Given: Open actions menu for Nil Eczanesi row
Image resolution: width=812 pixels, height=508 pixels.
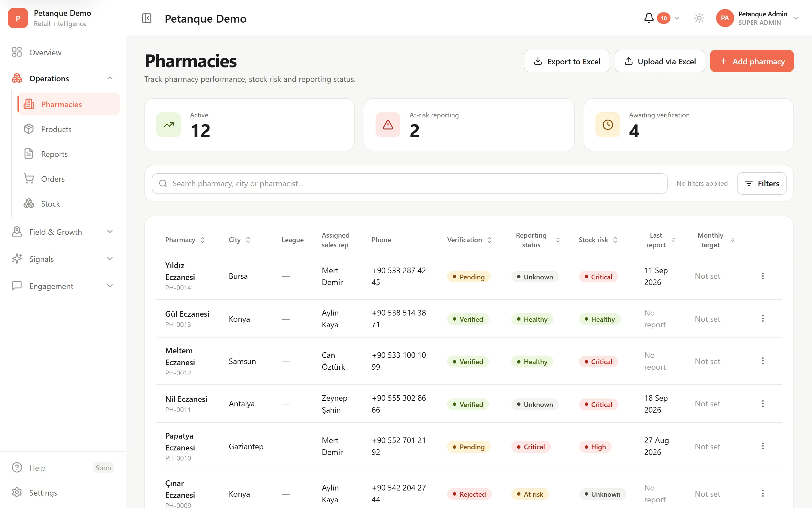Looking at the screenshot, I should pos(763,404).
